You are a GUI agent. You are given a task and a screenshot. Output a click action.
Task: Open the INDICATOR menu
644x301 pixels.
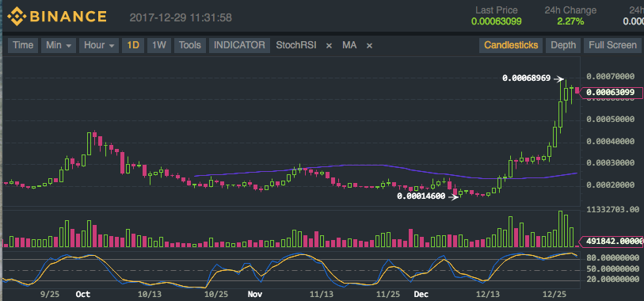coord(239,45)
